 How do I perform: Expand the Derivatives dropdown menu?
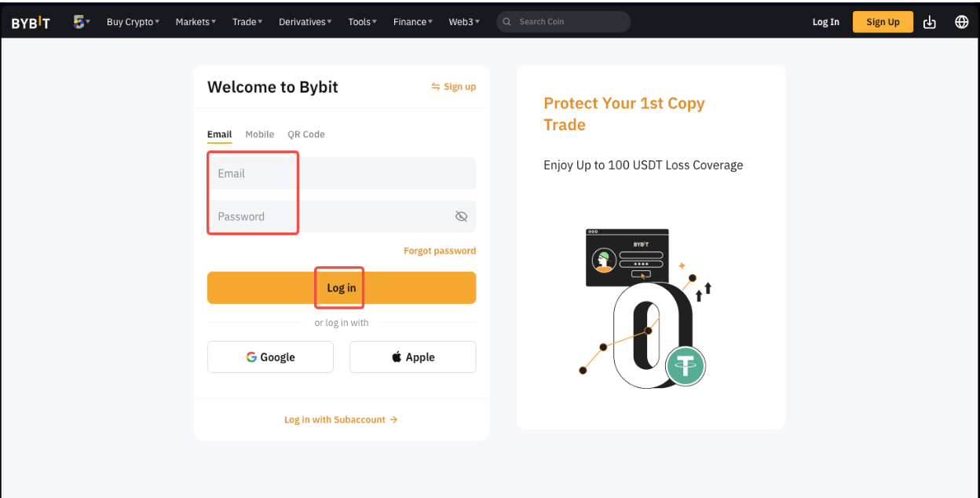(x=305, y=22)
